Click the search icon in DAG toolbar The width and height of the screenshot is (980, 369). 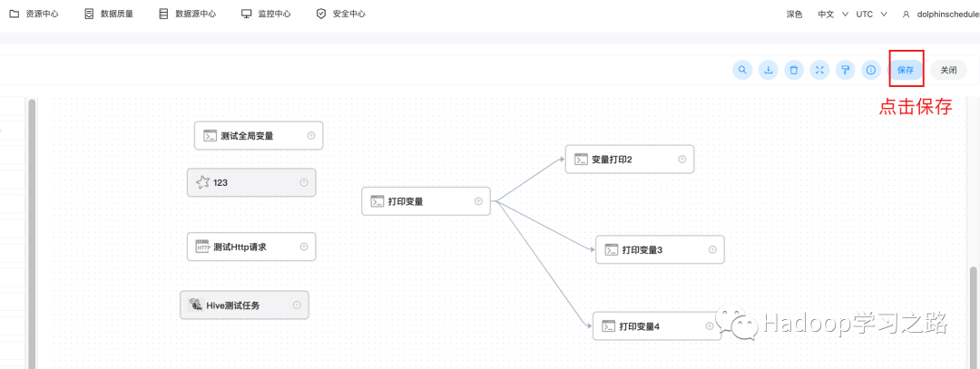pos(742,70)
